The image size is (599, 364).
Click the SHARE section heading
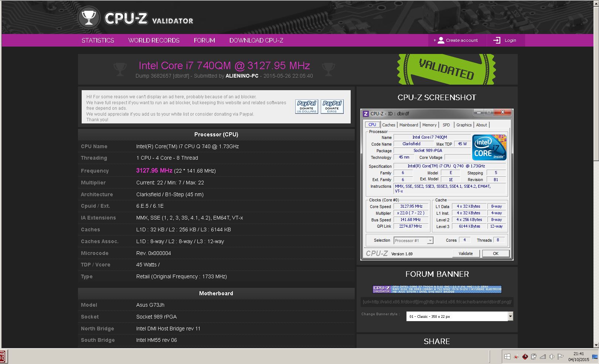click(x=437, y=341)
